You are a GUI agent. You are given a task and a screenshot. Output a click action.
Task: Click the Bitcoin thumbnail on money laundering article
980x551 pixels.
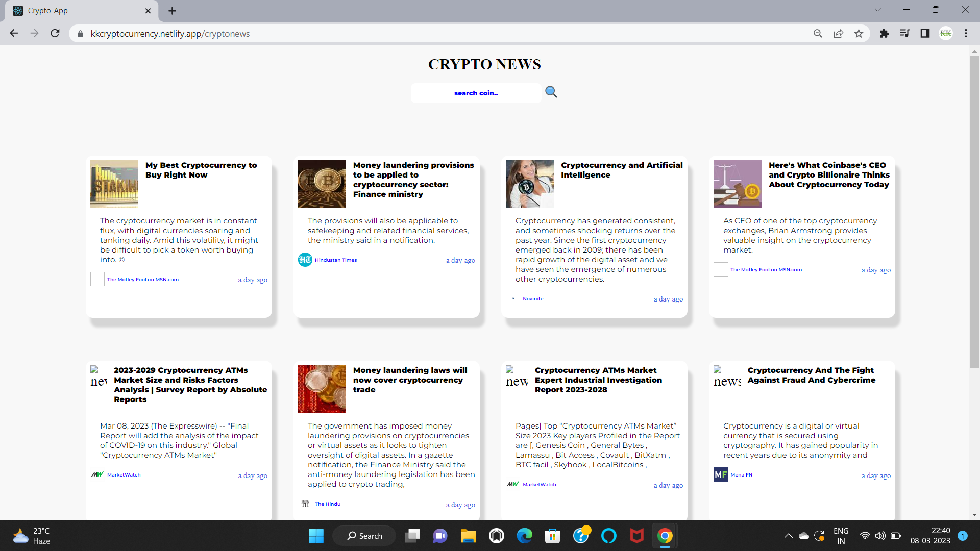pos(322,184)
